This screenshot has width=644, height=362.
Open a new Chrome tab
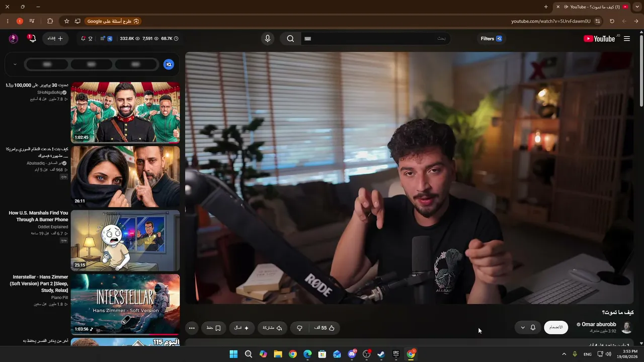546,7
